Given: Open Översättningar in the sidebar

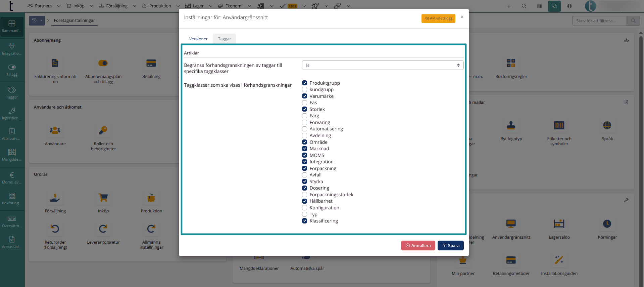Looking at the screenshot, I should coord(12,222).
